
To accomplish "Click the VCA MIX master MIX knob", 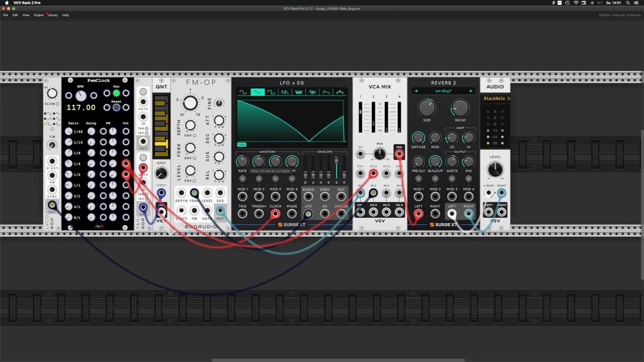I will tap(380, 154).
